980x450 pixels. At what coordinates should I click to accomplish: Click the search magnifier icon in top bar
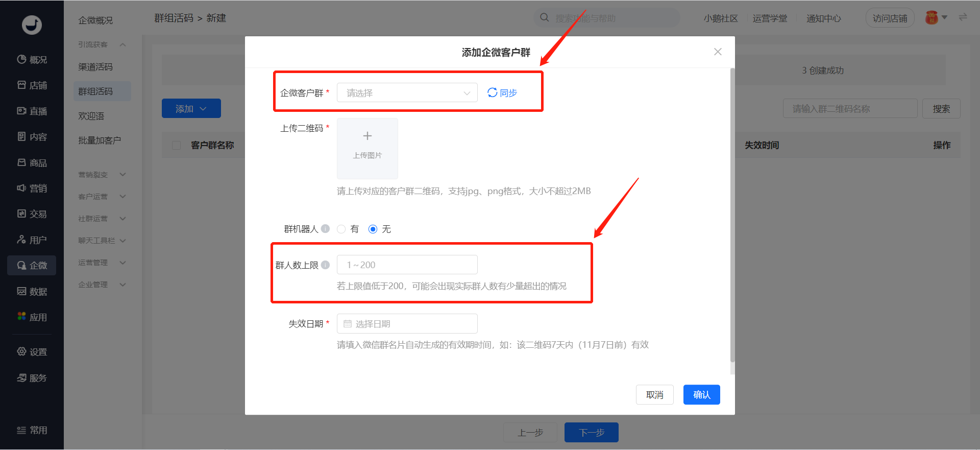tap(545, 17)
